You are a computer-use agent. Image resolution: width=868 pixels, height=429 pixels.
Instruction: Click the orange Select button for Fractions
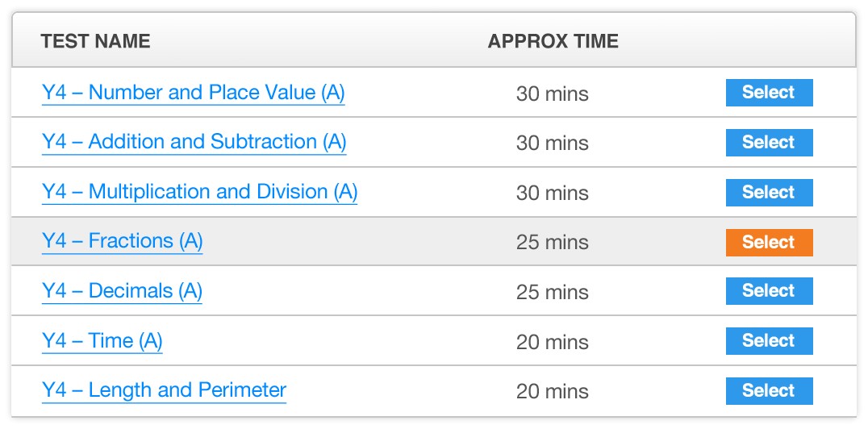[x=770, y=243]
